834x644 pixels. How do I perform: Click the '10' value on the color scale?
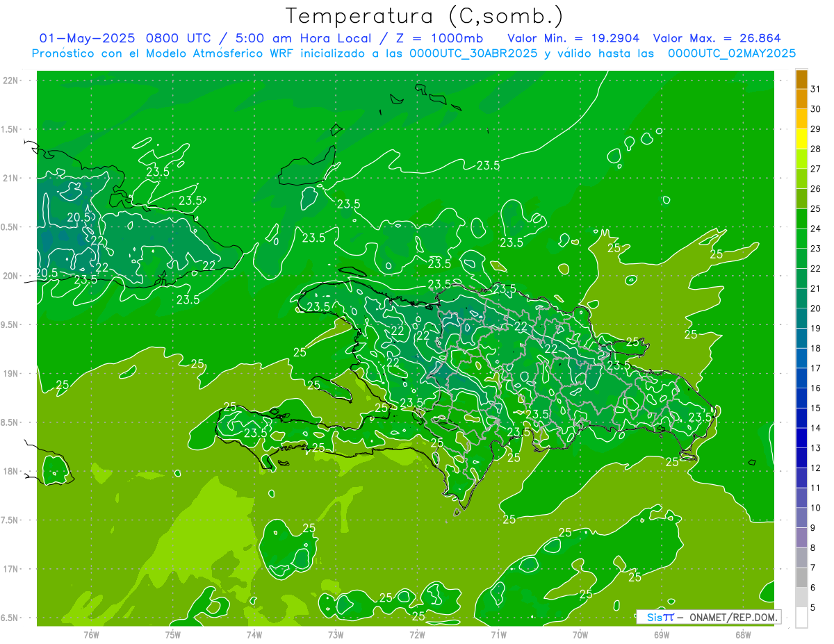(x=816, y=508)
